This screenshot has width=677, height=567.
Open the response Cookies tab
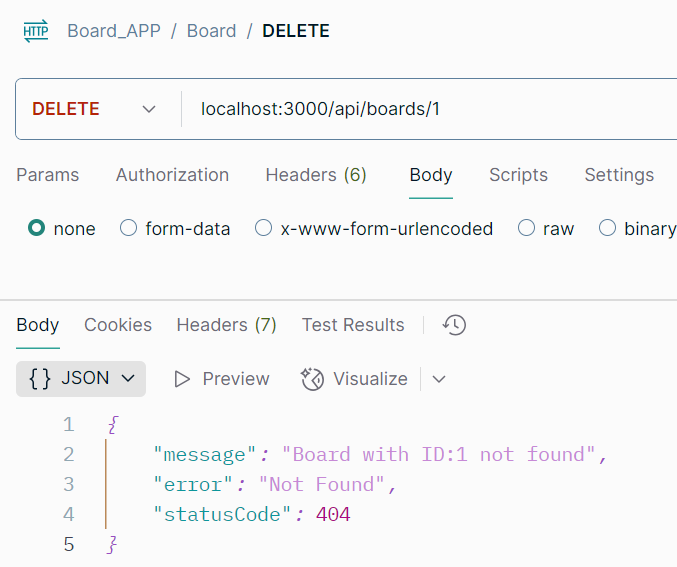(x=118, y=325)
